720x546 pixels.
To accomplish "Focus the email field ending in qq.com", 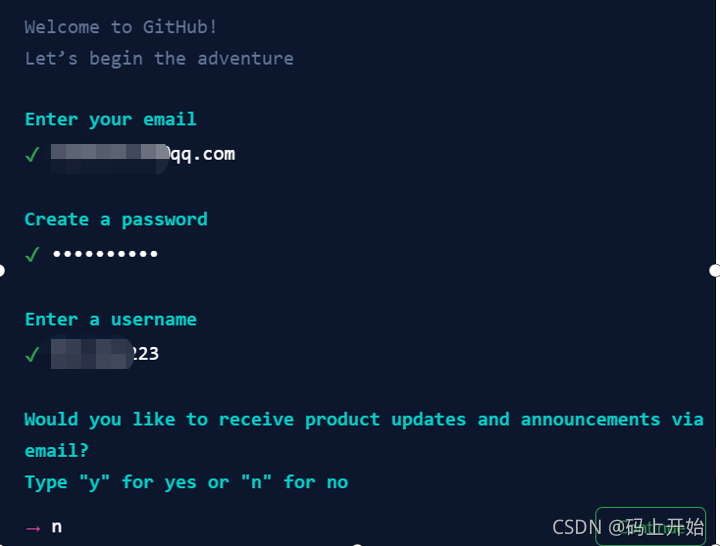I will (143, 155).
